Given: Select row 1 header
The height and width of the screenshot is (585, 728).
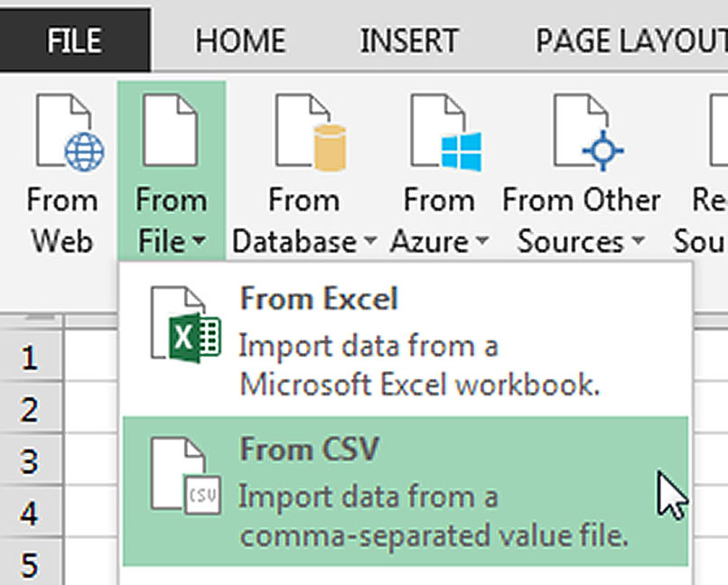Looking at the screenshot, I should coord(30,358).
